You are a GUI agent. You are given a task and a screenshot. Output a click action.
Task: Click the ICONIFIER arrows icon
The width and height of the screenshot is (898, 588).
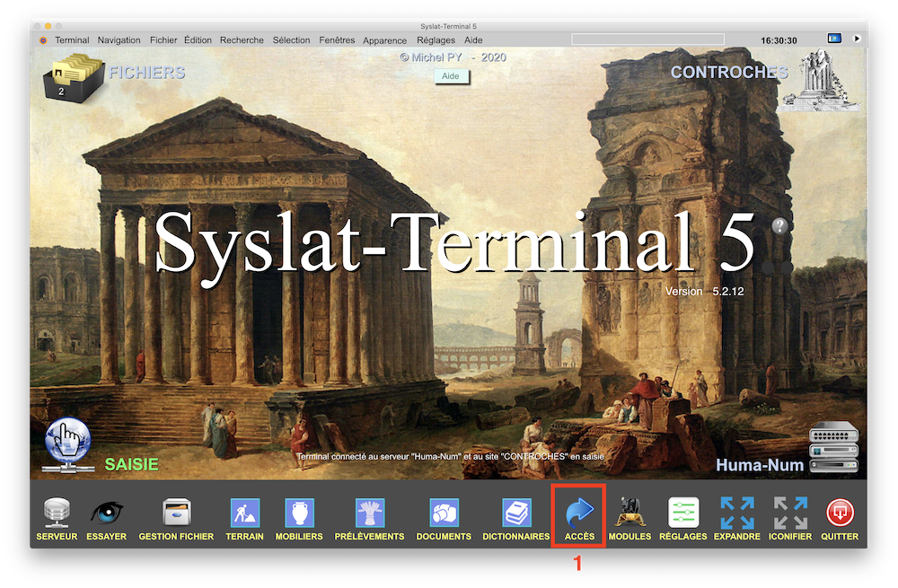[x=790, y=513]
